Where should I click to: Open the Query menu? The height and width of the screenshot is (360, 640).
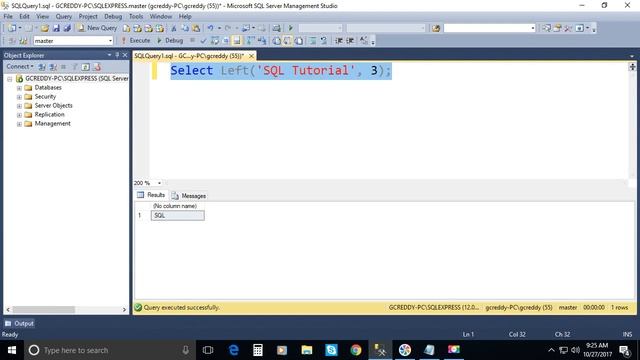[x=64, y=16]
